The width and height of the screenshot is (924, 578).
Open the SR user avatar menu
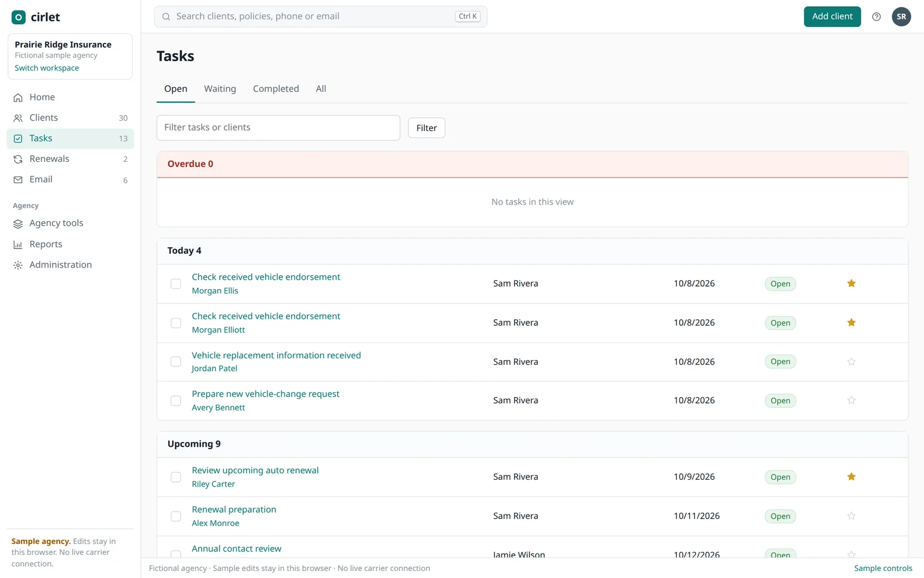[901, 17]
